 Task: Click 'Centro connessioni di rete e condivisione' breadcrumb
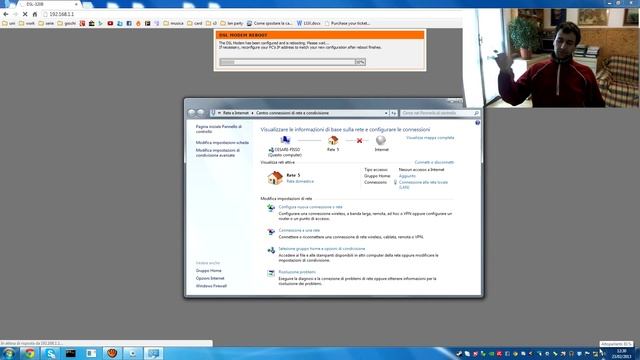(292, 113)
